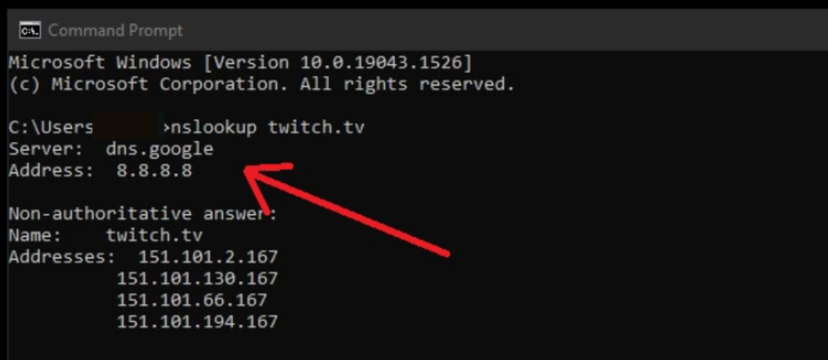Click the address 151.101.194.167
828x360 pixels.
[x=197, y=321]
